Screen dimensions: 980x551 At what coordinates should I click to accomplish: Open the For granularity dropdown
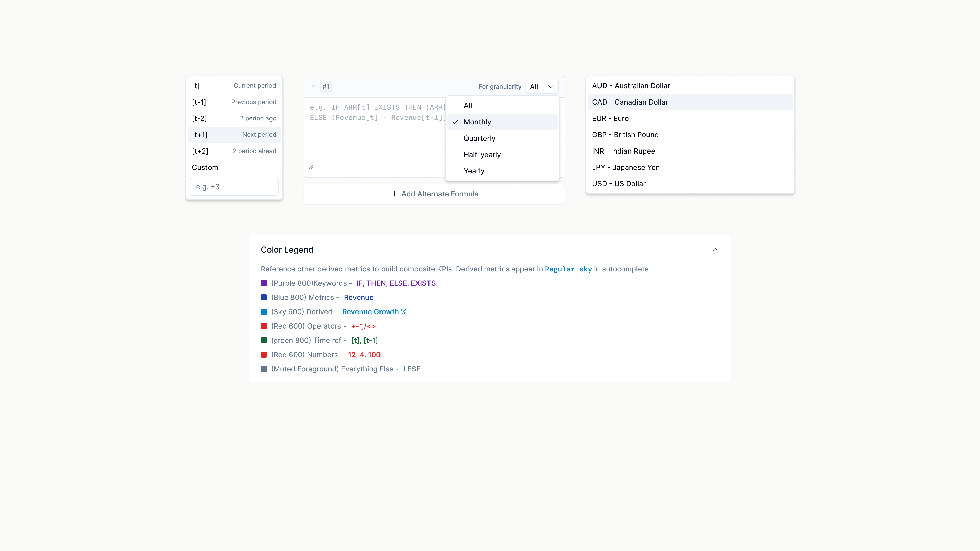point(542,87)
